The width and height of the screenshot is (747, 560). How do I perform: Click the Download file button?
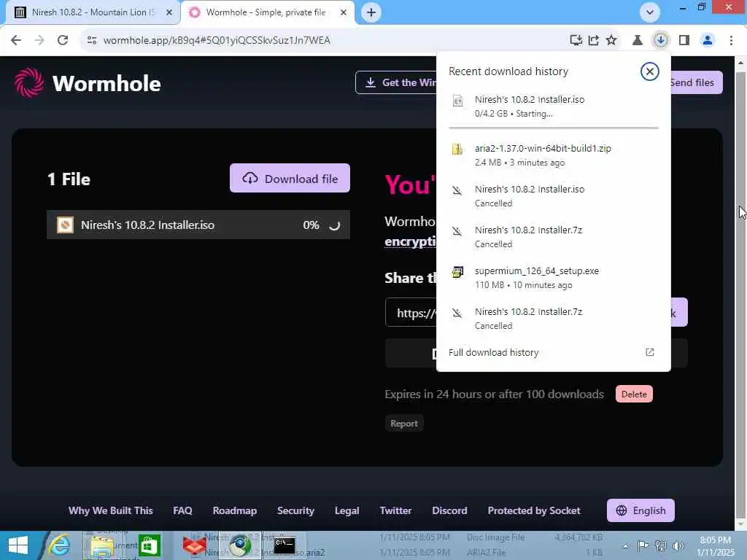tap(290, 178)
